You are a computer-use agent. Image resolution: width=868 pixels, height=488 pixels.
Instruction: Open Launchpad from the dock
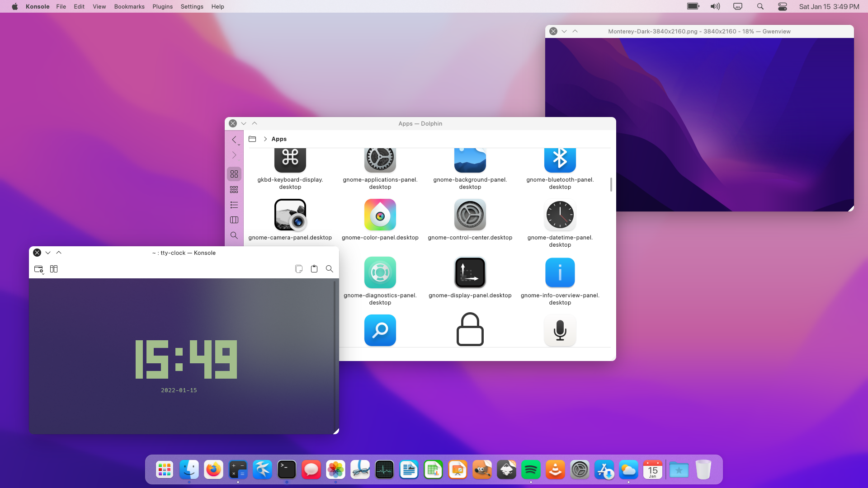[165, 470]
